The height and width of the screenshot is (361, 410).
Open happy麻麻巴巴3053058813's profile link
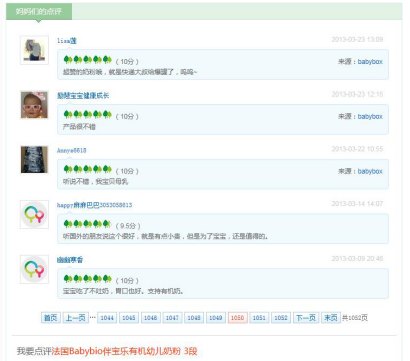pyautogui.click(x=94, y=205)
